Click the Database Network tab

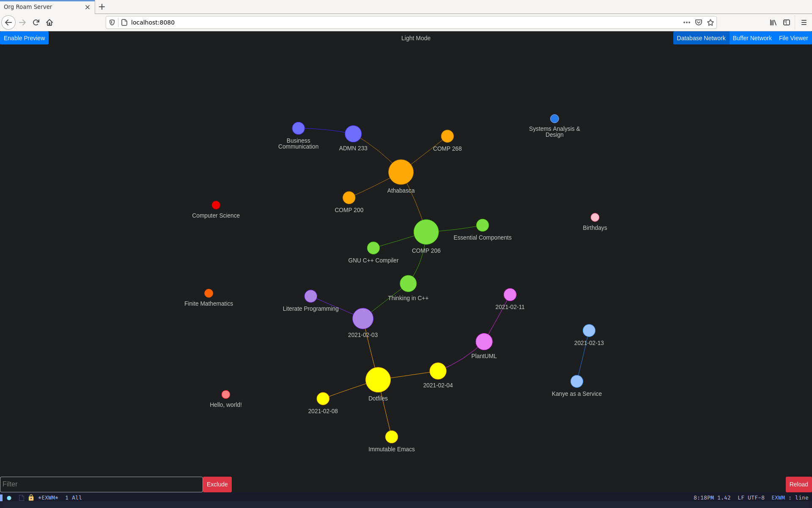tap(701, 37)
